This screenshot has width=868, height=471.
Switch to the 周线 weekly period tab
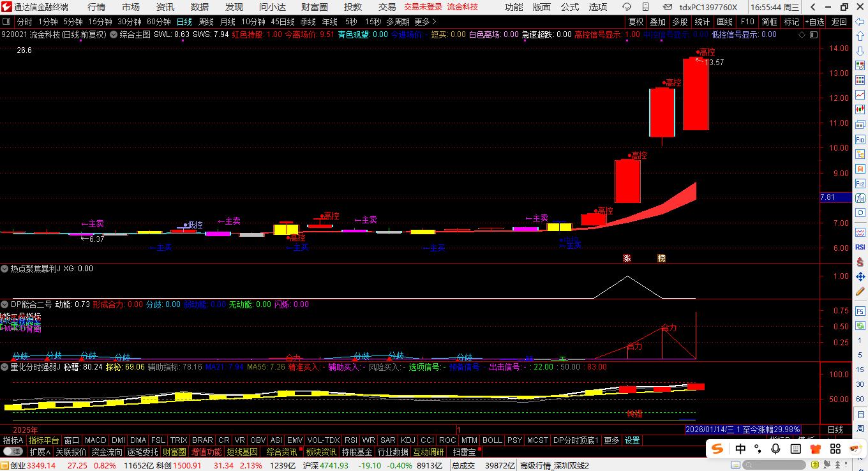pos(206,22)
